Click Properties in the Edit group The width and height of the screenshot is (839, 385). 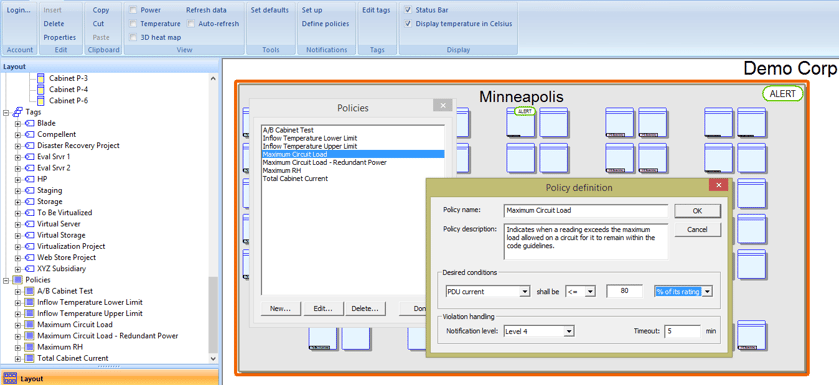(x=59, y=37)
